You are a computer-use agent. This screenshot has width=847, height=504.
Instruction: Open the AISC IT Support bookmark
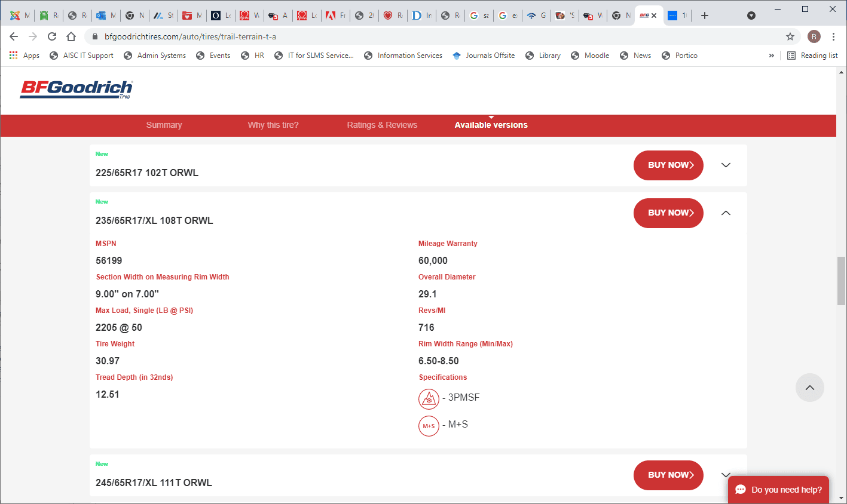81,56
